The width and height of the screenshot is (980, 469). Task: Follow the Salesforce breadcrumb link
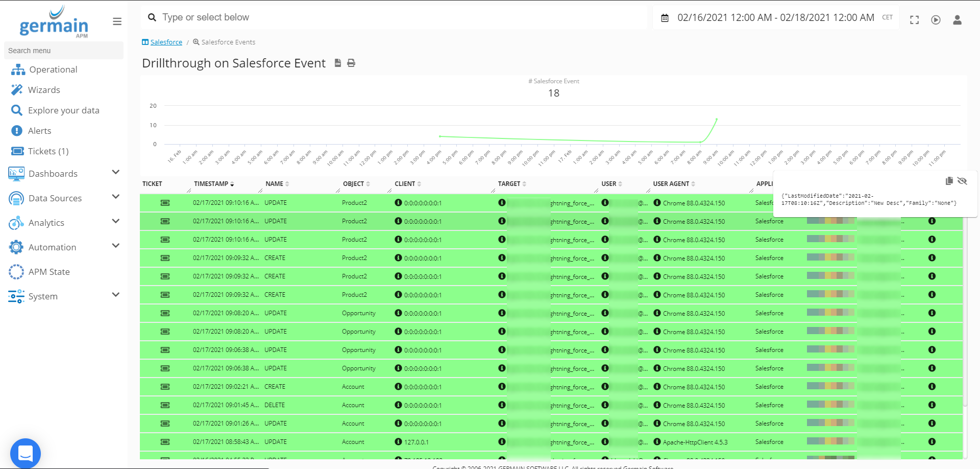(x=166, y=42)
